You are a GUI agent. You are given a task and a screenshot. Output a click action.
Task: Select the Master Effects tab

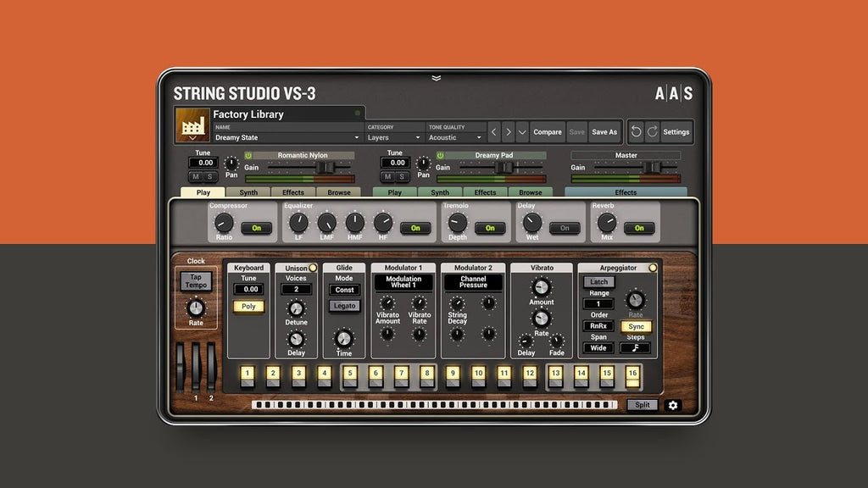[626, 192]
